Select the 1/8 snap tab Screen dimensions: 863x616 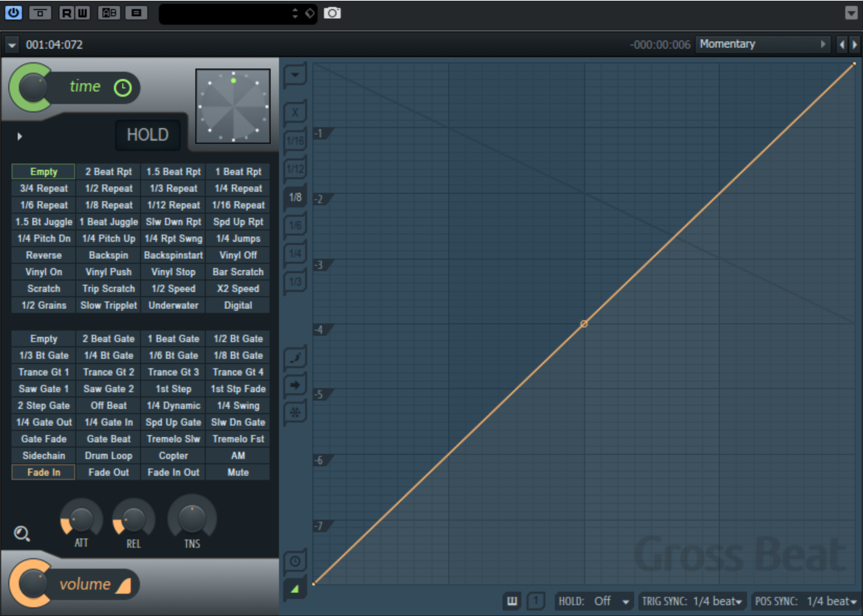[295, 197]
